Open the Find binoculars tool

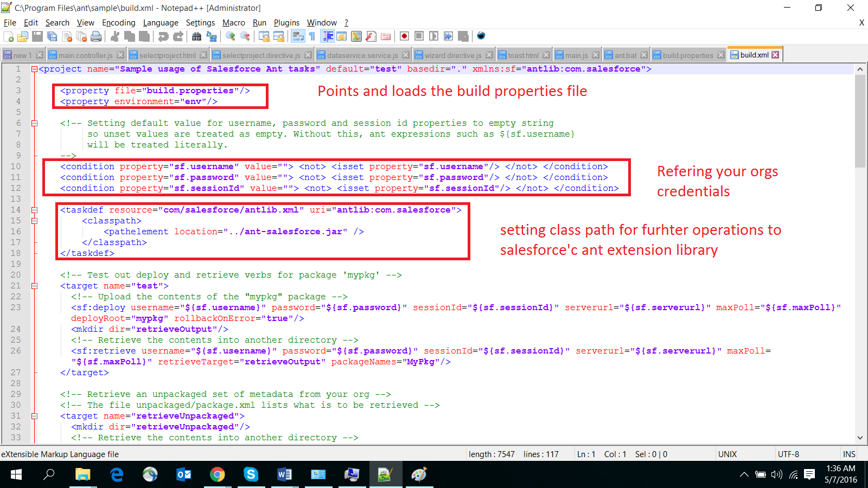(x=196, y=36)
